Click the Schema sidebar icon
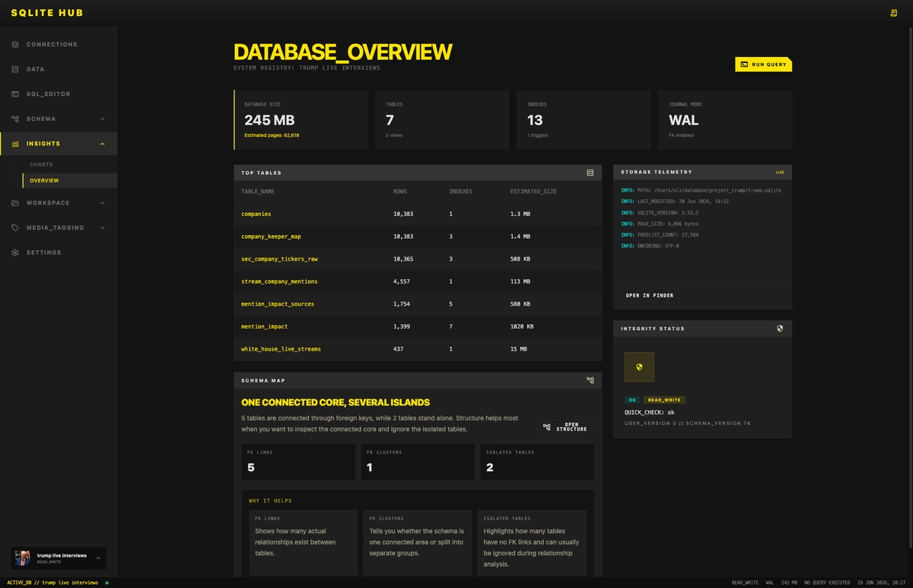 click(x=15, y=119)
